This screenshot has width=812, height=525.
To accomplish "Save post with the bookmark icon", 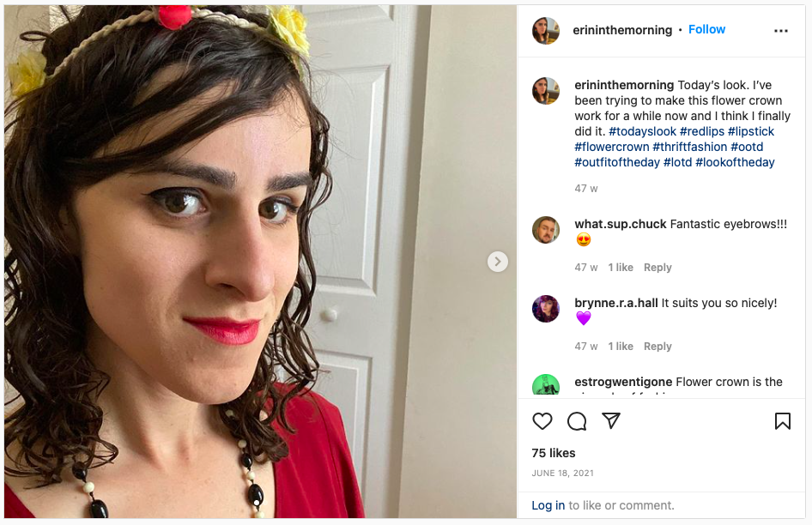I will (x=783, y=421).
